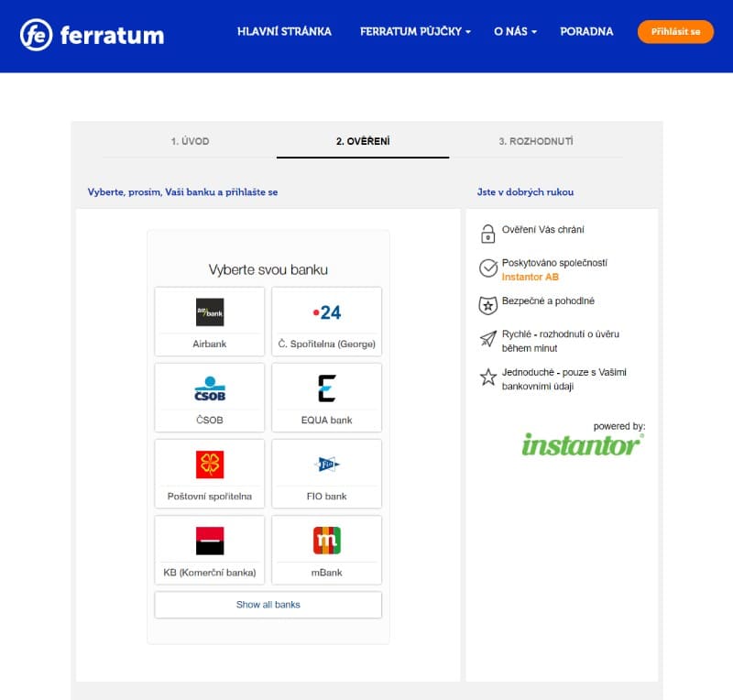The width and height of the screenshot is (733, 700).
Task: Click the Vyberte svou banku heading
Action: pos(268,269)
